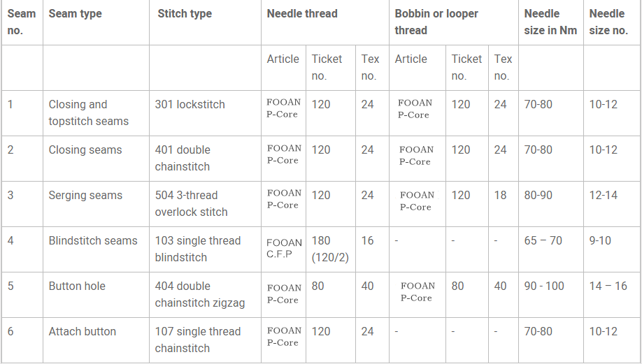The width and height of the screenshot is (642, 364).
Task: Select '401 double chainstitch' cell
Action: click(x=205, y=159)
